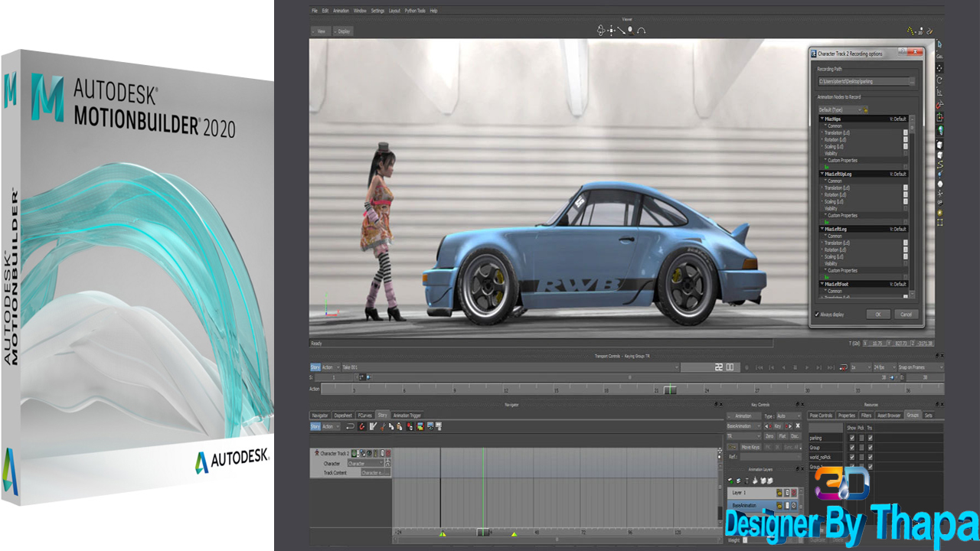The image size is (980, 551).
Task: Collapse the MiaHips node
Action: point(822,119)
